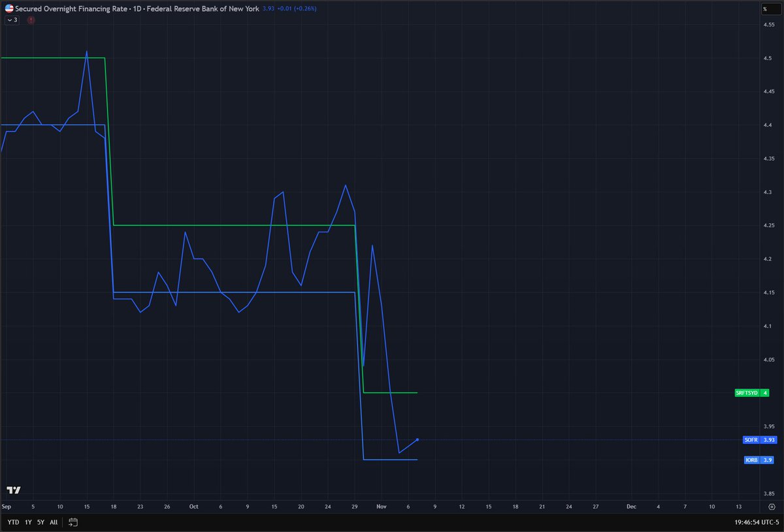Click the US flag symbol icon
Image resolution: width=784 pixels, height=532 pixels.
[x=8, y=8]
